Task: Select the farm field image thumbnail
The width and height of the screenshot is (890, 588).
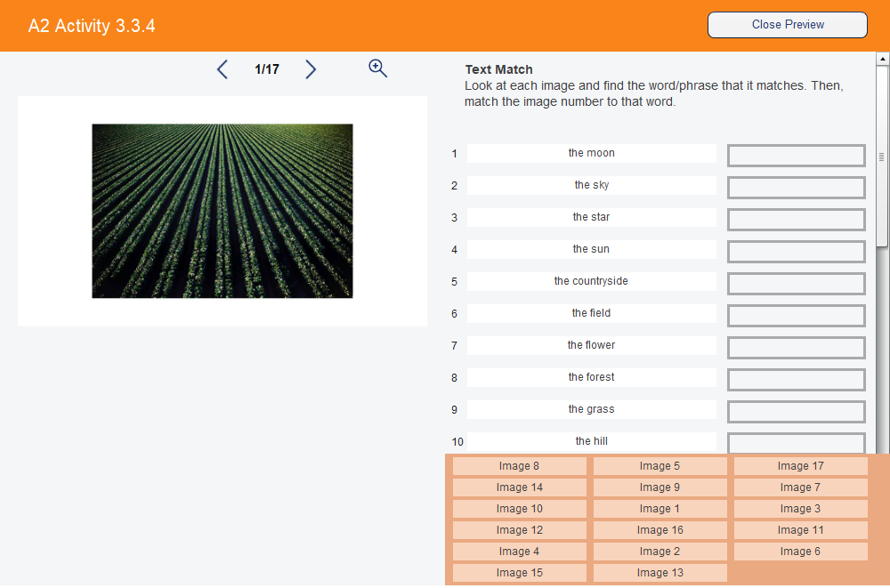Action: coord(222,210)
